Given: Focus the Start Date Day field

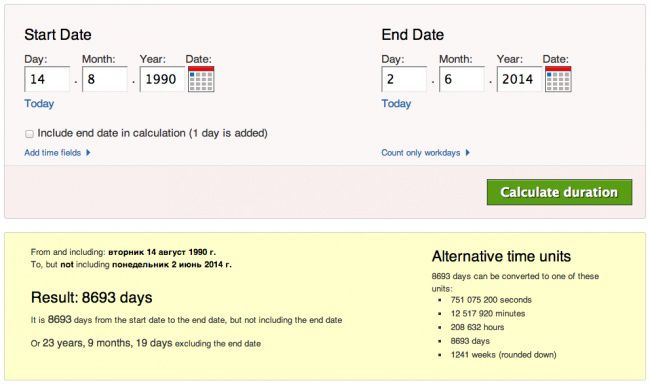Looking at the screenshot, I should tap(47, 79).
